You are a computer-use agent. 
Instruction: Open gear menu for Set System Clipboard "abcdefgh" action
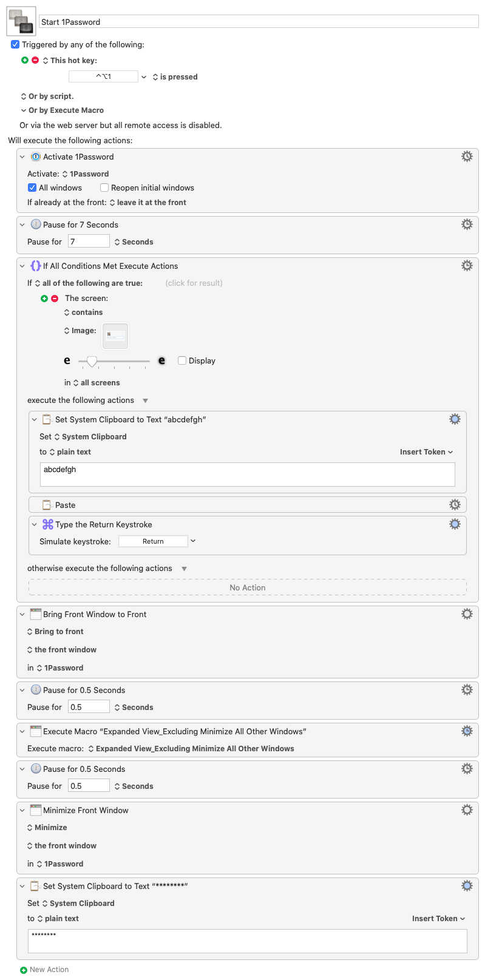click(x=455, y=419)
